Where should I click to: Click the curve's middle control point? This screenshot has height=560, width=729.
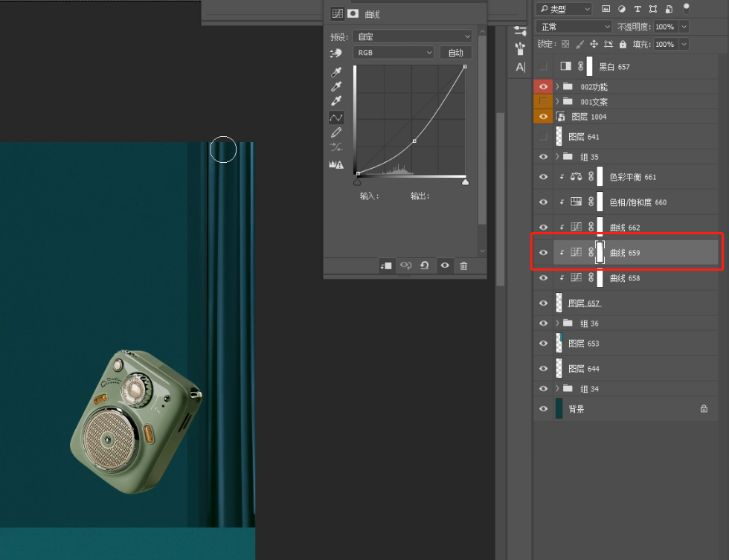(x=414, y=141)
